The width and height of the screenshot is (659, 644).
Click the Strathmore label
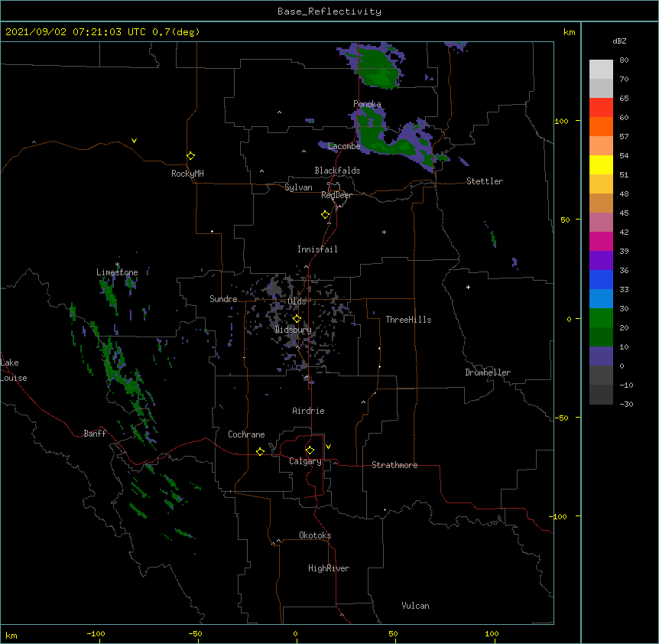pyautogui.click(x=394, y=465)
